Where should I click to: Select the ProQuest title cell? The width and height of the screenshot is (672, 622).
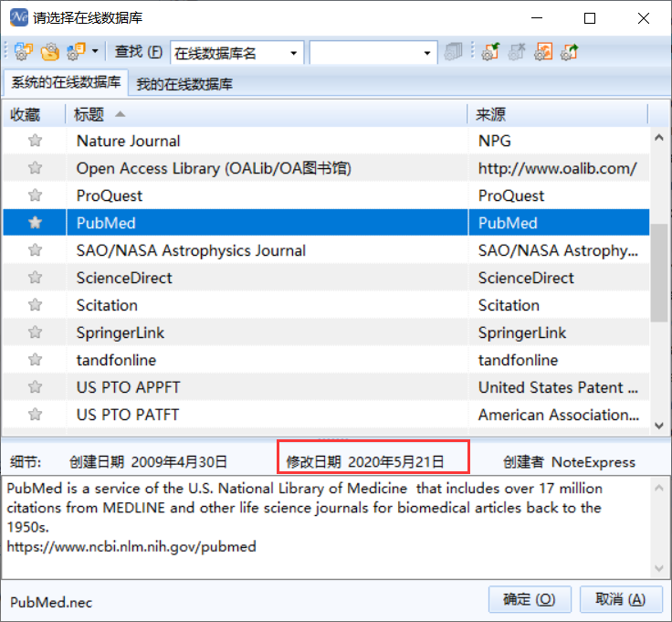[x=110, y=195]
